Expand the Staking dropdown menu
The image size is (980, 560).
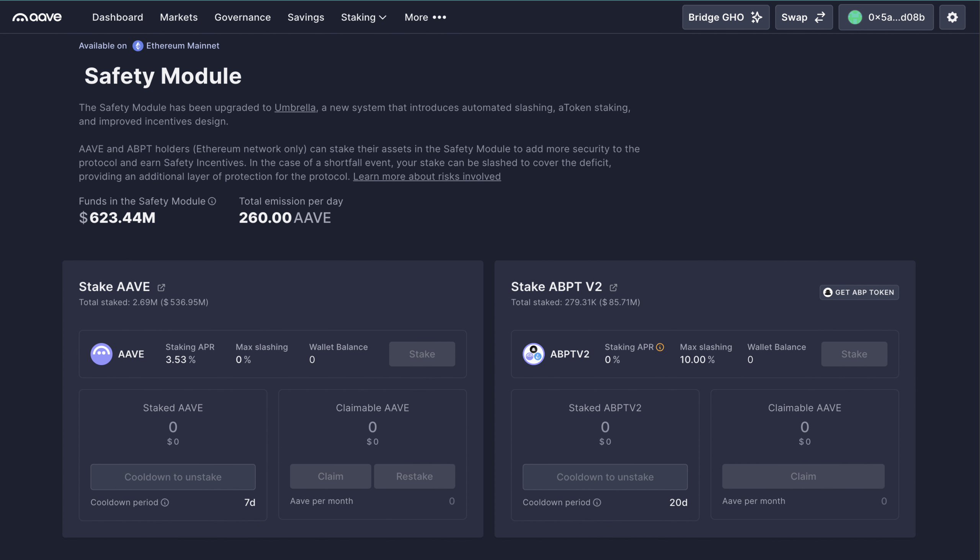coord(363,17)
